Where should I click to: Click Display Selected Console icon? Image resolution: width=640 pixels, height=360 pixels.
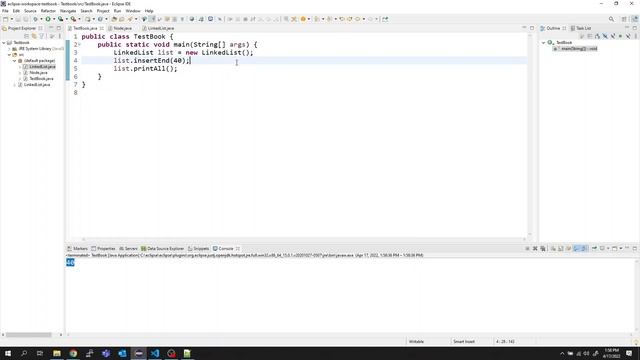coord(602,249)
